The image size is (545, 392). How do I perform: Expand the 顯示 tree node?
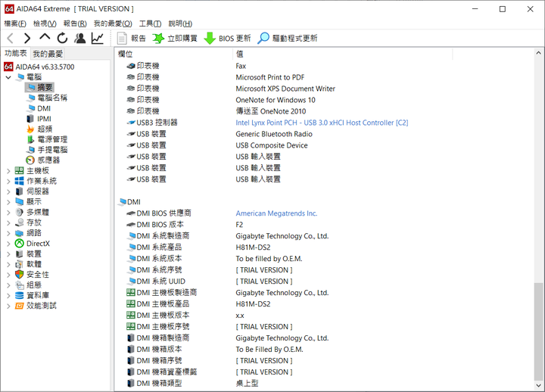pyautogui.click(x=8, y=202)
